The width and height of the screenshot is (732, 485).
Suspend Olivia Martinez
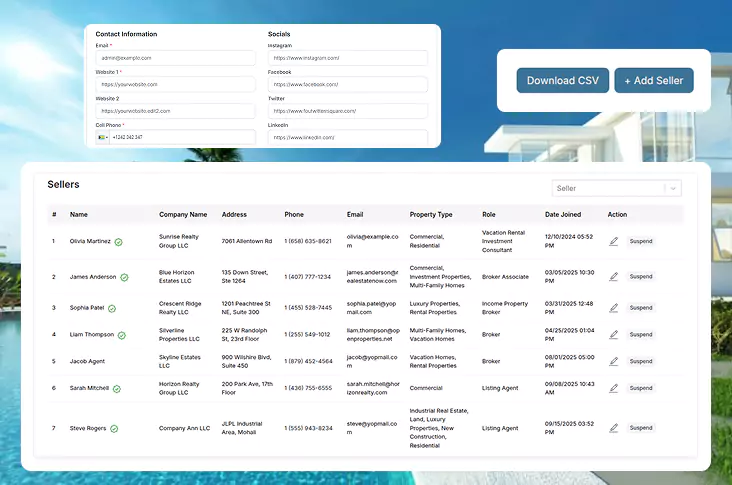point(640,241)
